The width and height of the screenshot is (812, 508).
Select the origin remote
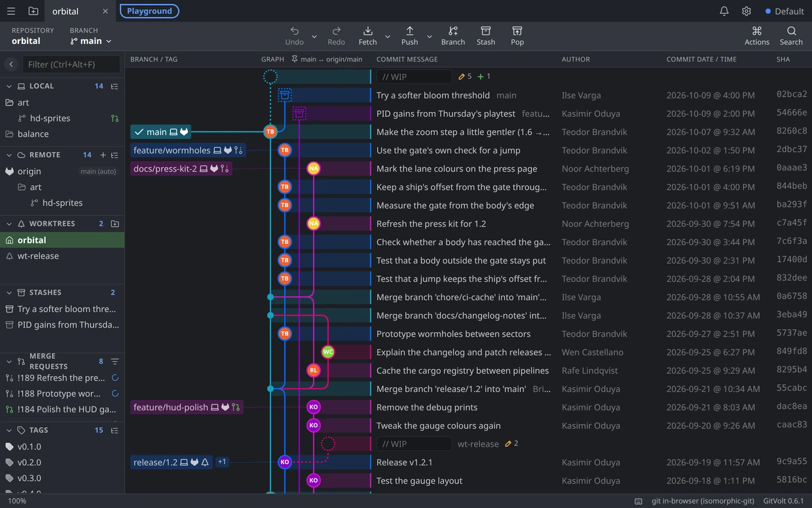click(62, 171)
